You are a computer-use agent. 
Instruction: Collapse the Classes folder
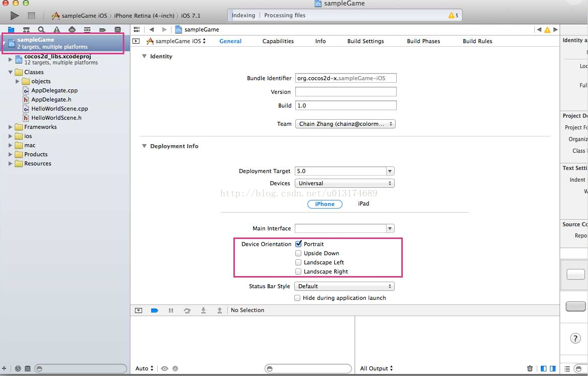click(x=11, y=72)
